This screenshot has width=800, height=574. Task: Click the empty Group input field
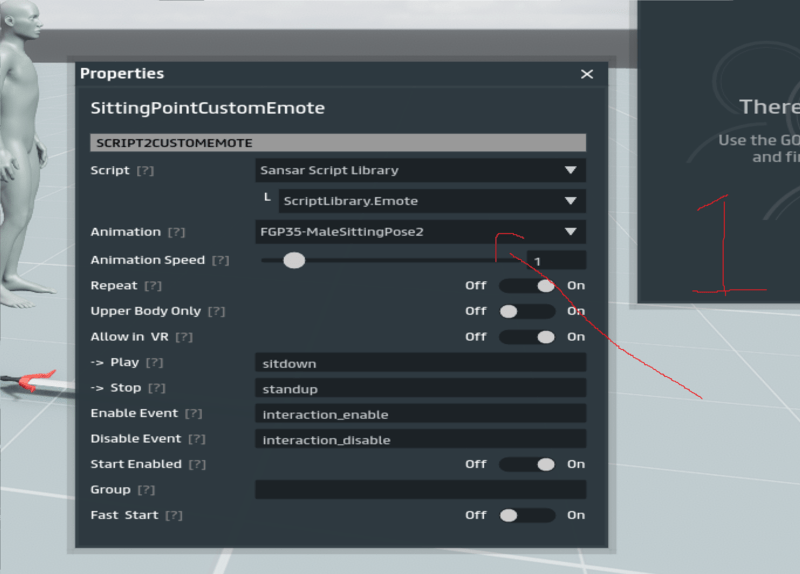click(x=420, y=490)
